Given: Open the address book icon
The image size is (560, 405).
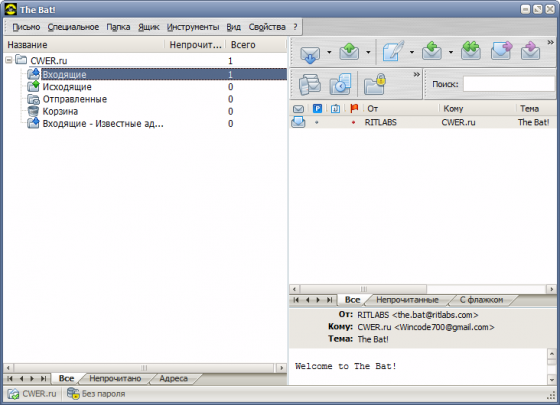Looking at the screenshot, I should (x=310, y=84).
